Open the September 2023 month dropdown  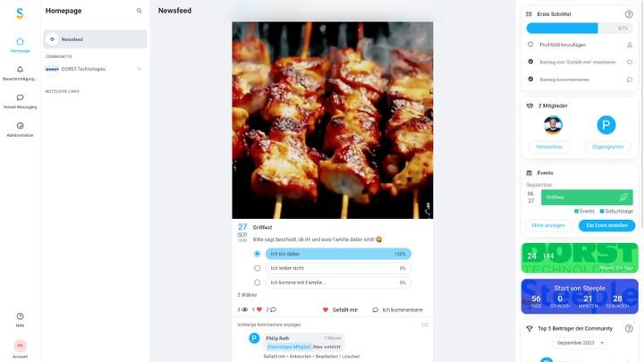point(581,342)
